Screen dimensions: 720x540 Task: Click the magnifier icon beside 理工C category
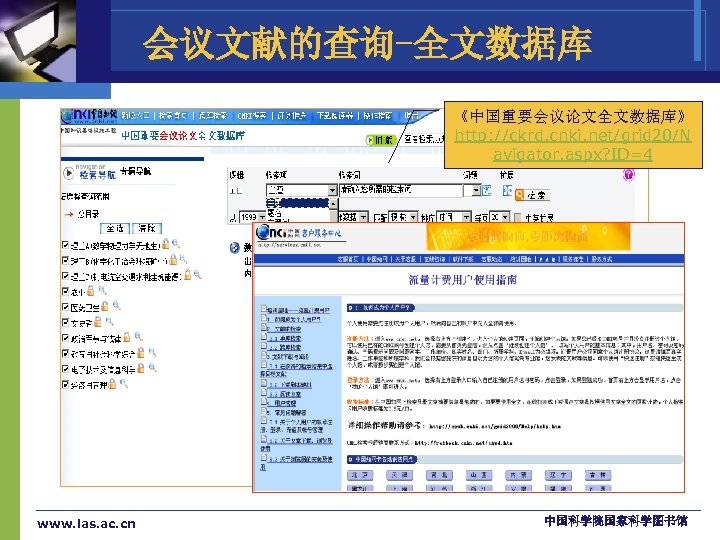198,275
